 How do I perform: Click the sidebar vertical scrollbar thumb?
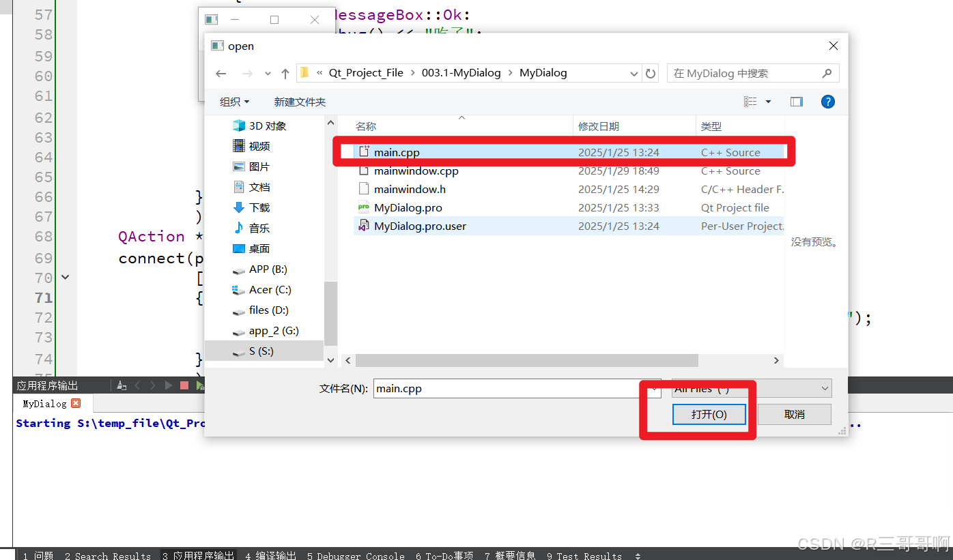click(x=330, y=314)
